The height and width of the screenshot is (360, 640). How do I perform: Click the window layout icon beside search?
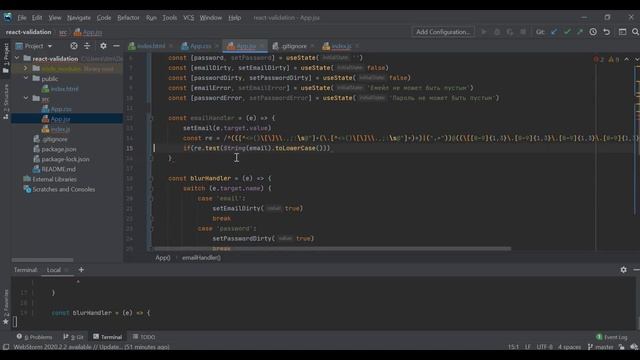pyautogui.click(x=622, y=32)
